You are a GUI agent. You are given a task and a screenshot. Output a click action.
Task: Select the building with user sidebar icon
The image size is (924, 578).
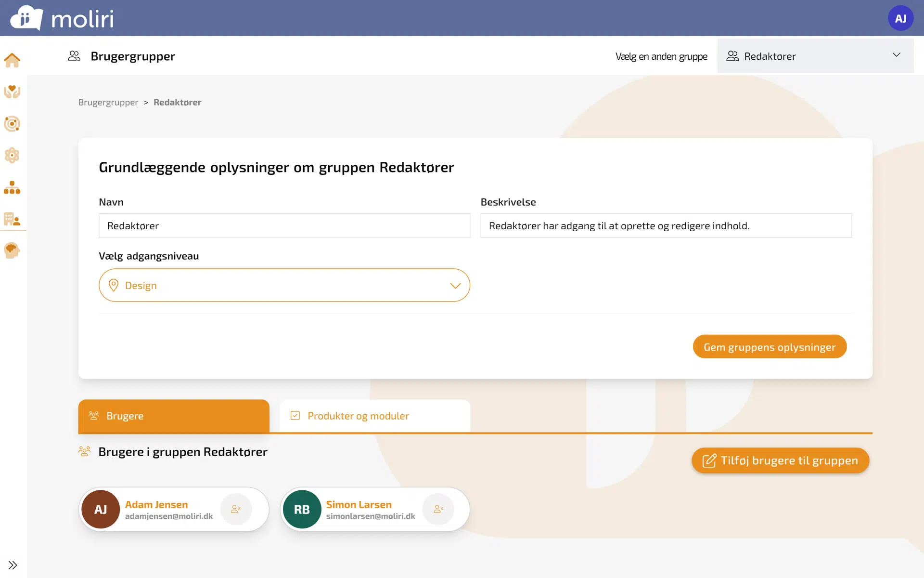pos(12,219)
